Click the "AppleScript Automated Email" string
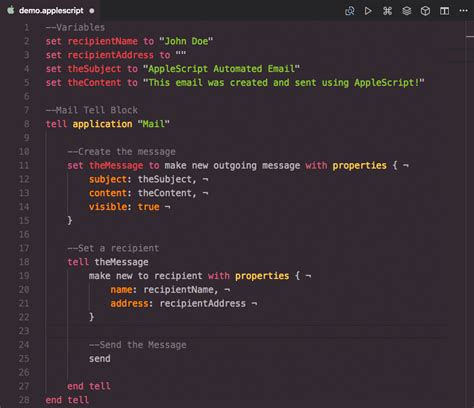 coord(221,69)
